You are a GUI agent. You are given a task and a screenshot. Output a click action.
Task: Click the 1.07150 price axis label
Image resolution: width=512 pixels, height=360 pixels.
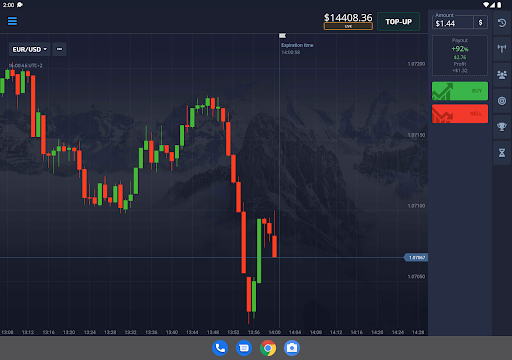point(416,135)
